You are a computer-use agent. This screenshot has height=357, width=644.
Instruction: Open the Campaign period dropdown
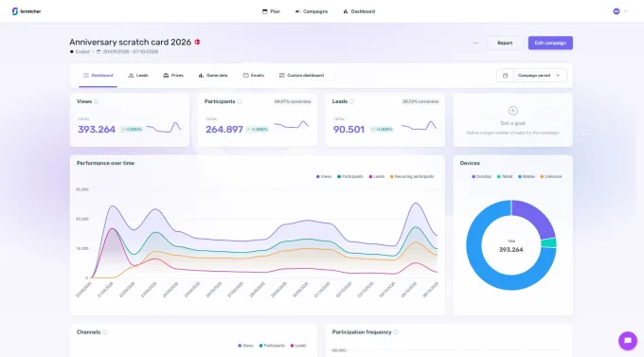[x=540, y=76]
